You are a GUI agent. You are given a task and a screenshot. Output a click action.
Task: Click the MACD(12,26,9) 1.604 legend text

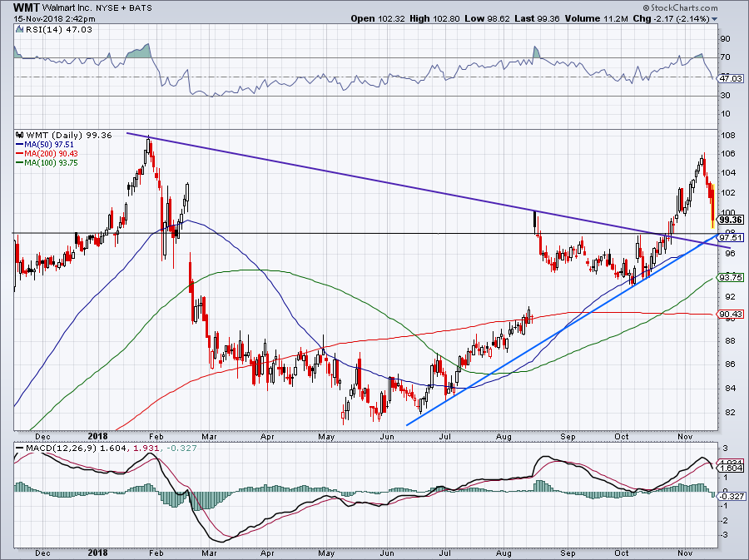76,448
